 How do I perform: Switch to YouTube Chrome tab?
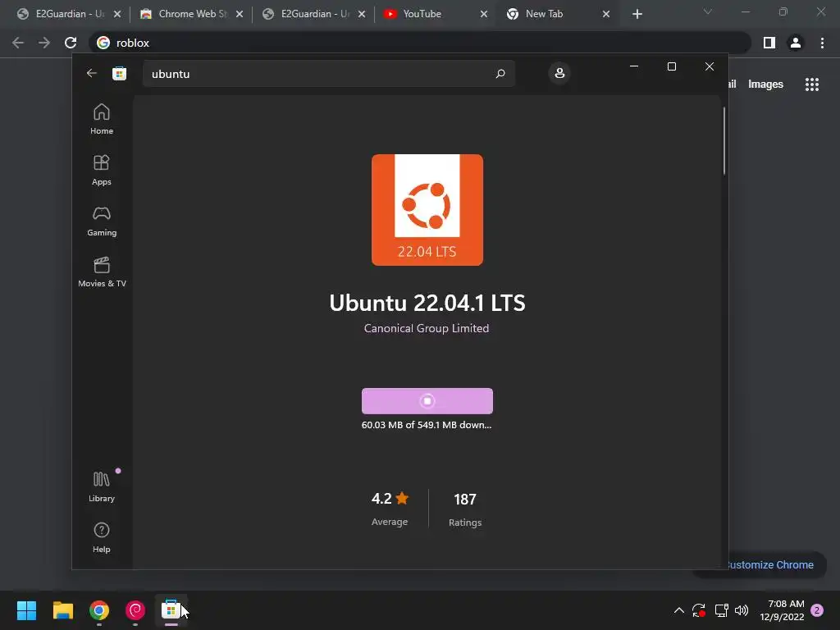tap(436, 14)
